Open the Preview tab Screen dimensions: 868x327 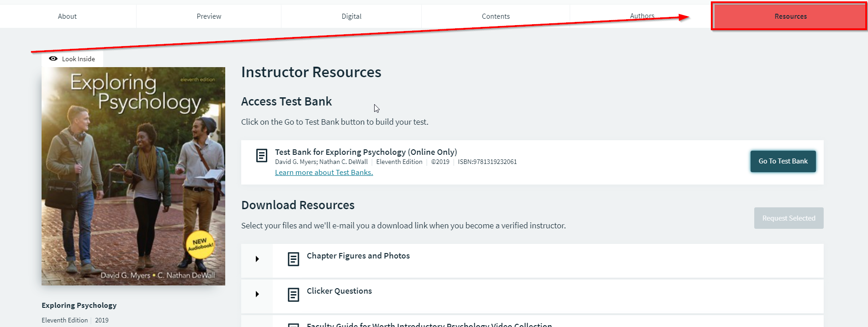[209, 16]
